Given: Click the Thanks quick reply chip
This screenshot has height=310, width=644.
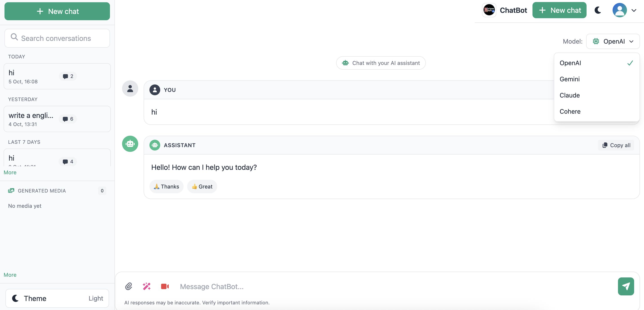Looking at the screenshot, I should [166, 187].
